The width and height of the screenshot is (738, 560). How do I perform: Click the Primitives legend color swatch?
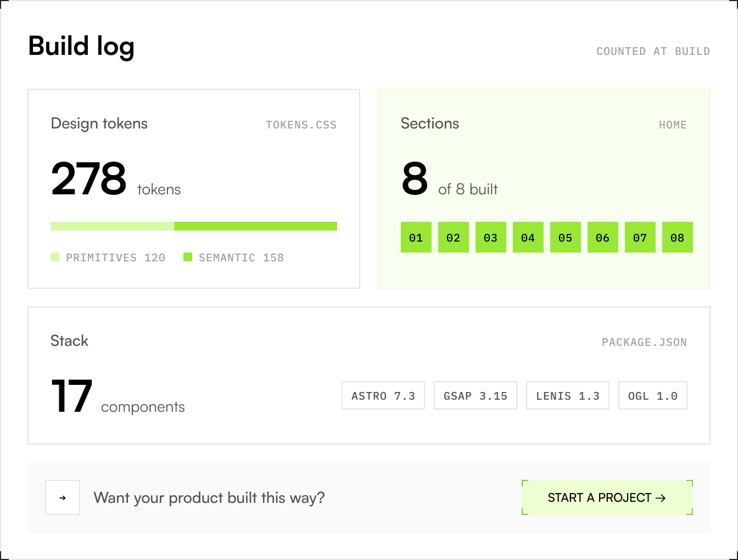click(x=55, y=257)
